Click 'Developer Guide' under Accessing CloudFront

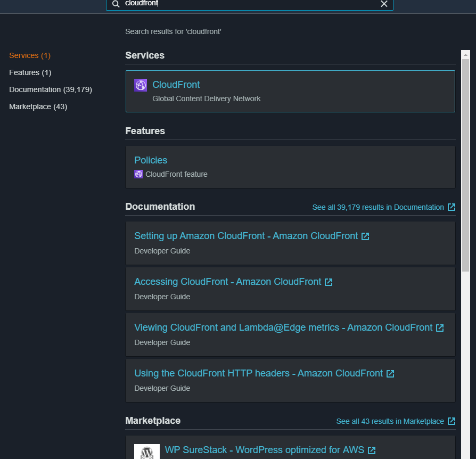click(x=162, y=297)
